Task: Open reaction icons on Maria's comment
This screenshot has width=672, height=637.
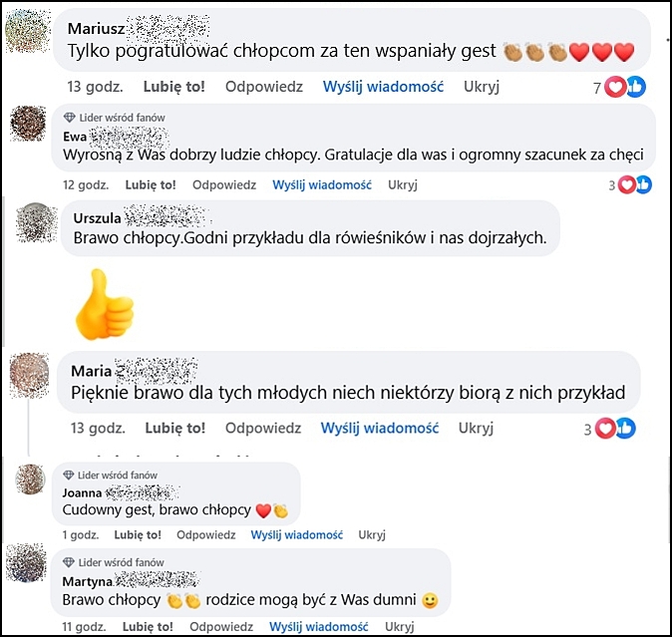Action: pyautogui.click(x=615, y=429)
